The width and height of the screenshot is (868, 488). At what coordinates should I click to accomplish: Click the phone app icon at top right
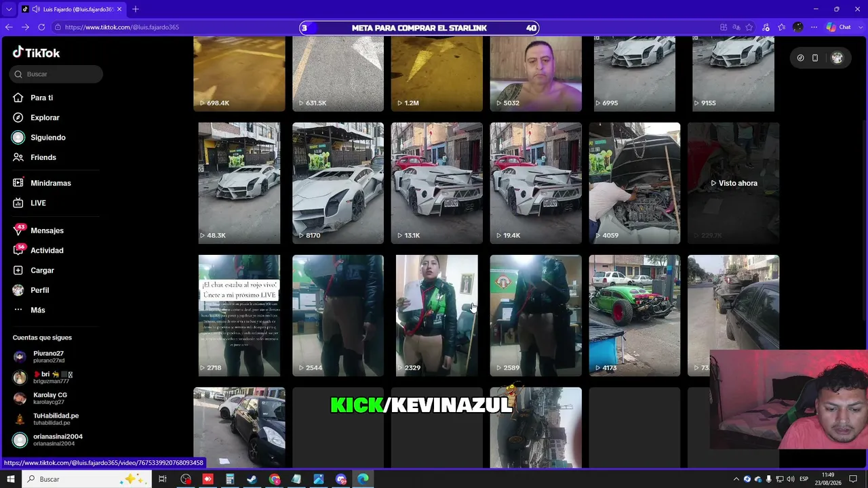815,58
